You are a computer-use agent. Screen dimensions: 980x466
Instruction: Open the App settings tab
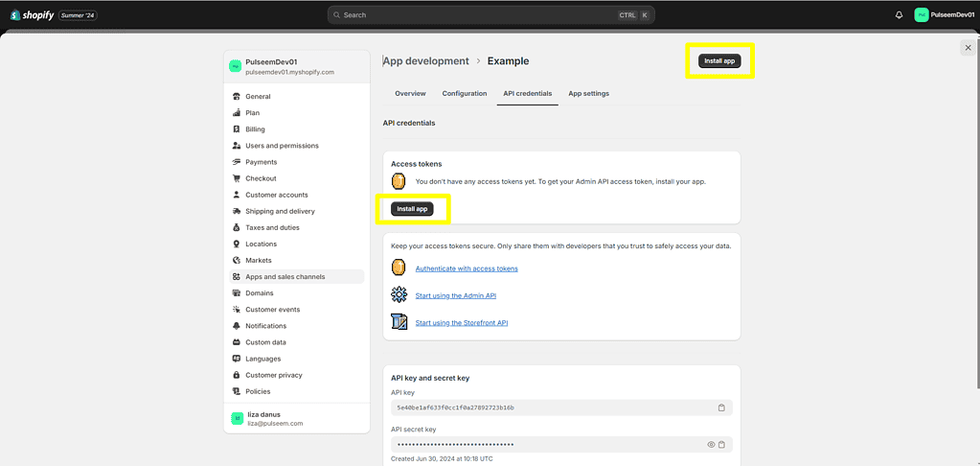tap(589, 93)
